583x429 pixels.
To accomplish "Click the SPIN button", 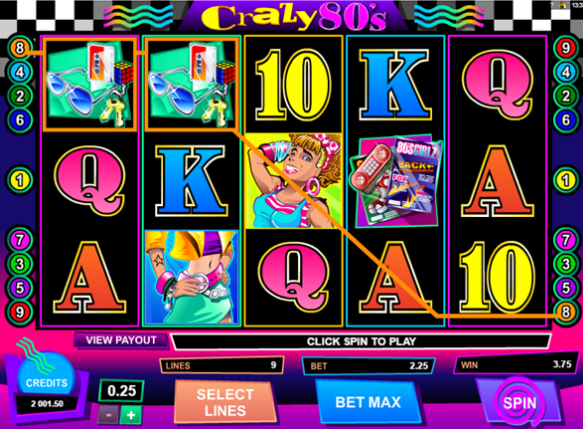I will (519, 403).
